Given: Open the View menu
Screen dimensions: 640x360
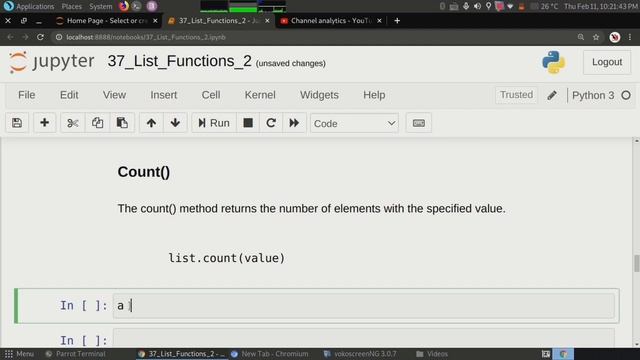Looking at the screenshot, I should (x=114, y=95).
